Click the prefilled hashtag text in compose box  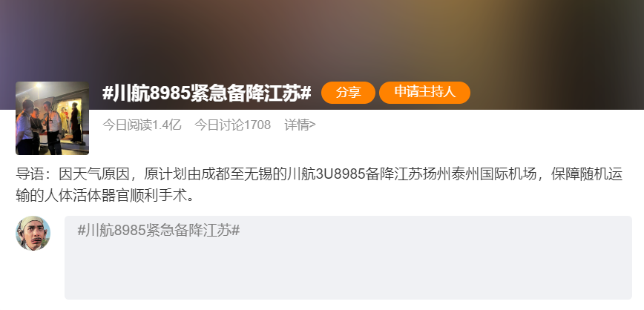159,231
